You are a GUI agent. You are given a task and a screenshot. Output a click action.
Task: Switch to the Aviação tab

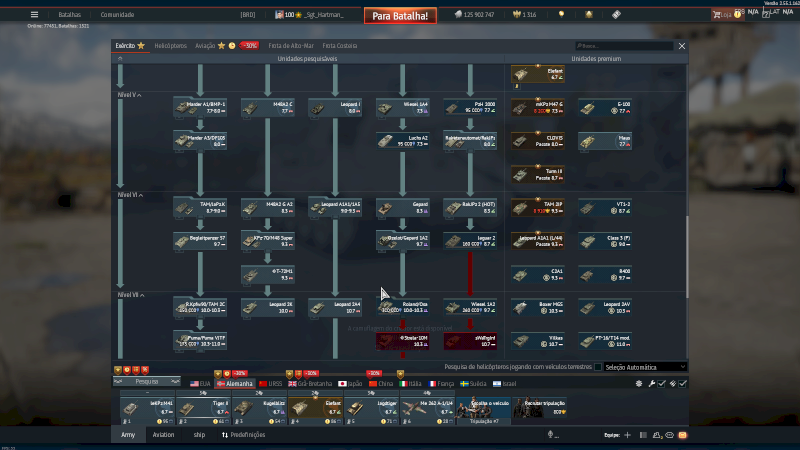click(x=205, y=45)
